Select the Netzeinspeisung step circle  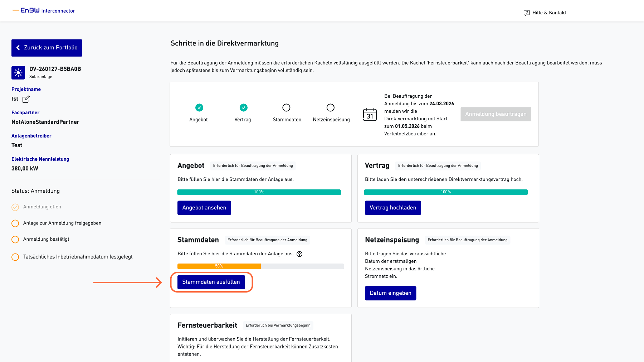tap(331, 107)
